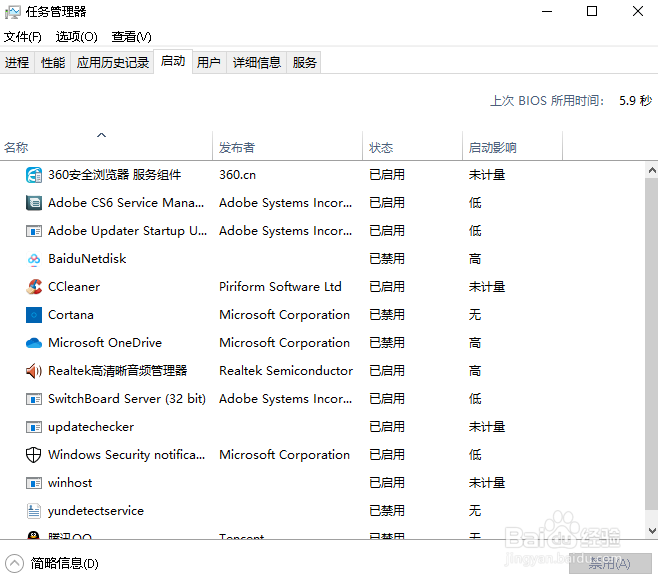Click publisher Realtek Semiconductor cell

click(286, 371)
